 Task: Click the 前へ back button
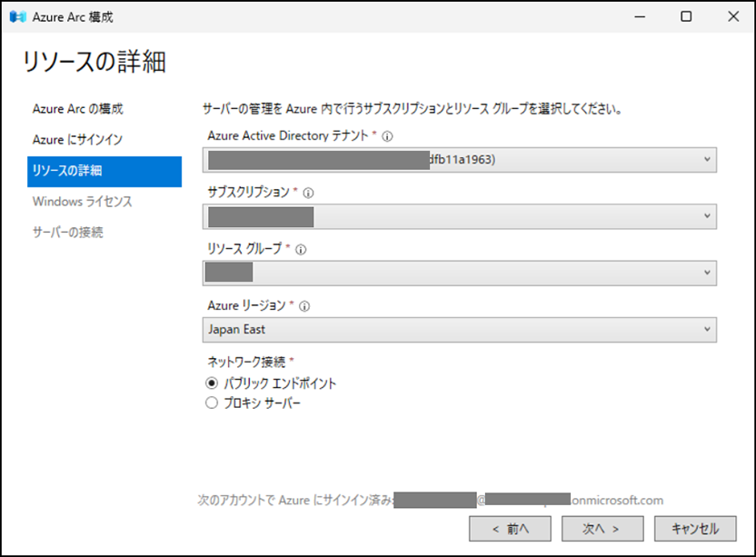pos(510,529)
